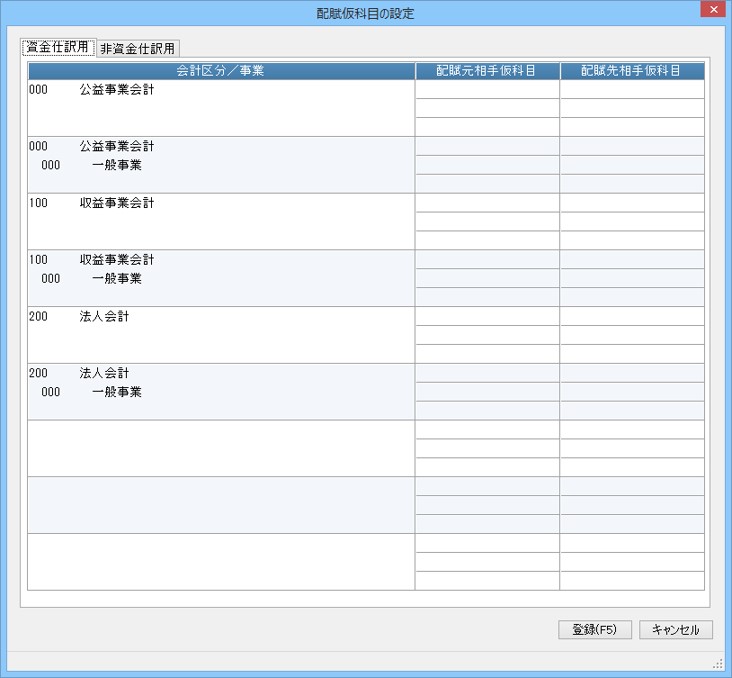The width and height of the screenshot is (732, 678).
Task: Select the 法人会計 000 一般事業 row
Action: (x=221, y=392)
